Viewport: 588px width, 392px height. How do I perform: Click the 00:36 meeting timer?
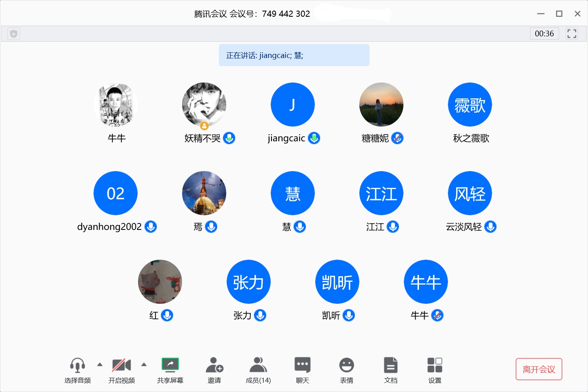click(x=544, y=33)
